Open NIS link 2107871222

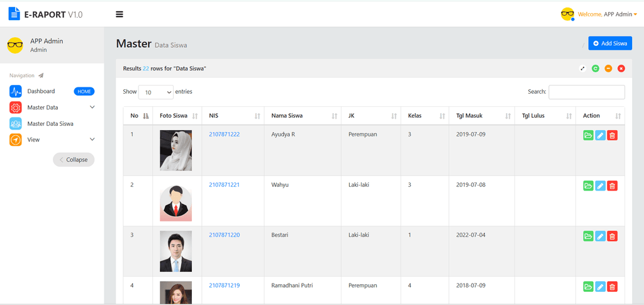click(x=225, y=134)
